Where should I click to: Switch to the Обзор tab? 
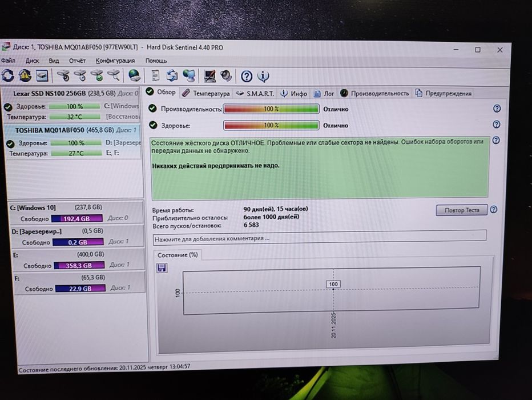point(161,92)
